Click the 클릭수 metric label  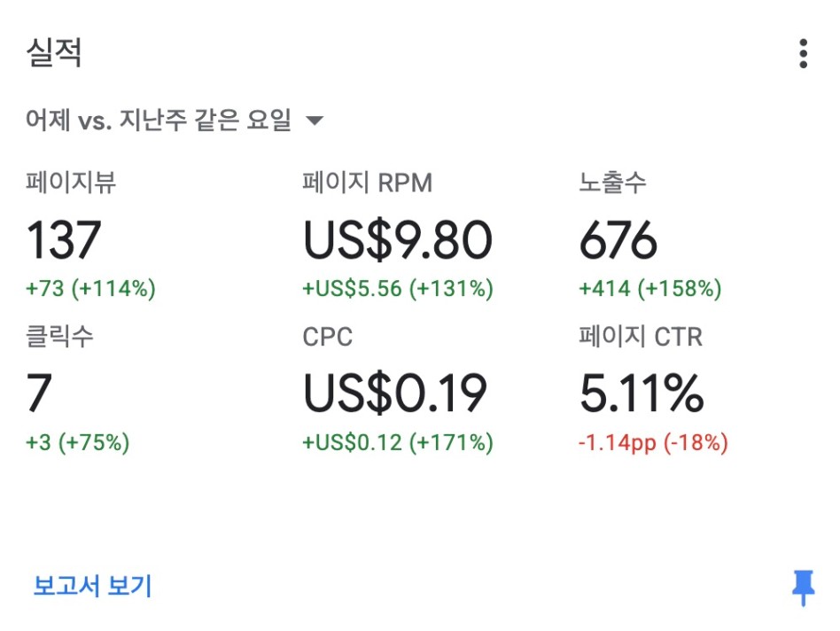60,337
